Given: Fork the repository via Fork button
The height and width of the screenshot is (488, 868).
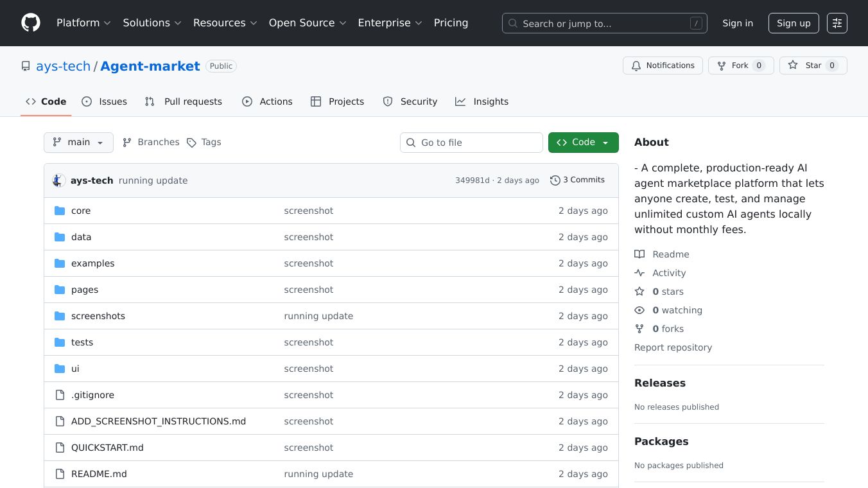Looking at the screenshot, I should [740, 65].
